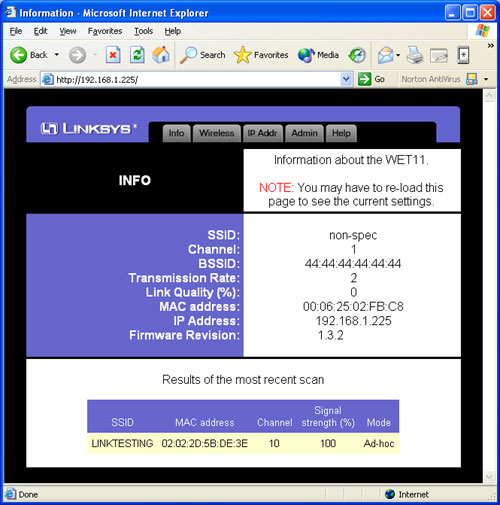Open the Mail envelope icon

386,55
